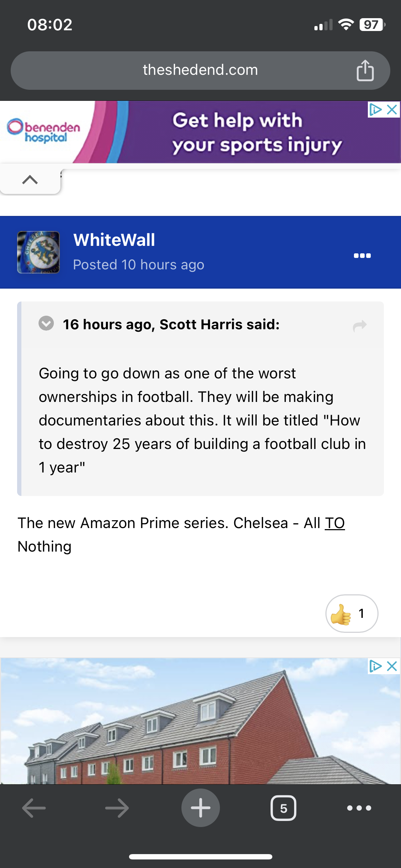Visit the WhiteWall username profile
Screen dimensions: 401x868
pos(114,240)
